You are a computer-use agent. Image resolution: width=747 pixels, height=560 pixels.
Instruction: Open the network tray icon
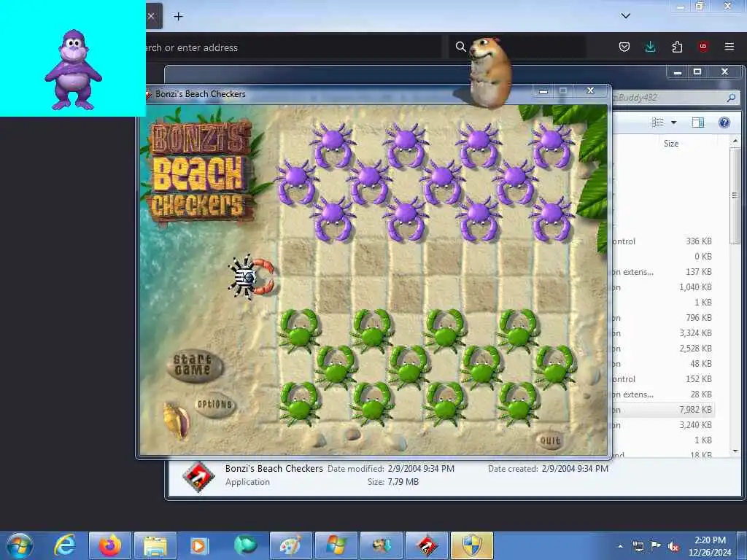click(638, 546)
